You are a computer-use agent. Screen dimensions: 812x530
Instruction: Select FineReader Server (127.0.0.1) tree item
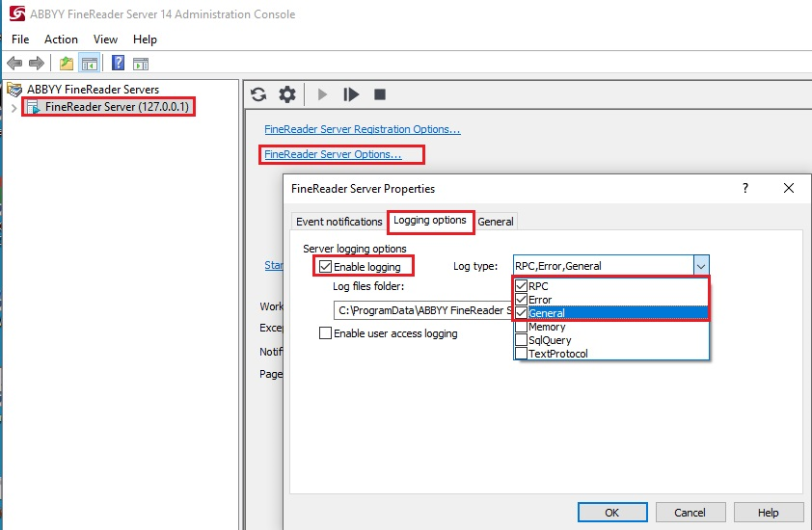coord(117,107)
